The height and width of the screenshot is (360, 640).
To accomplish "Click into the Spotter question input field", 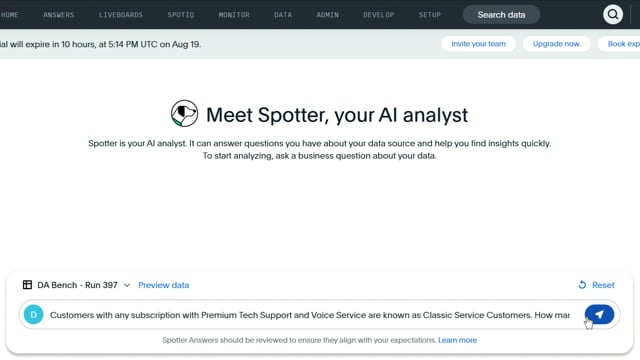I will coord(309,315).
